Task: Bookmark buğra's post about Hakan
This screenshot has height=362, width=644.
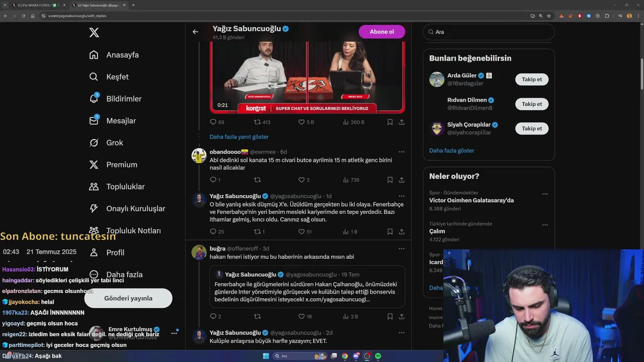Action: pyautogui.click(x=390, y=317)
